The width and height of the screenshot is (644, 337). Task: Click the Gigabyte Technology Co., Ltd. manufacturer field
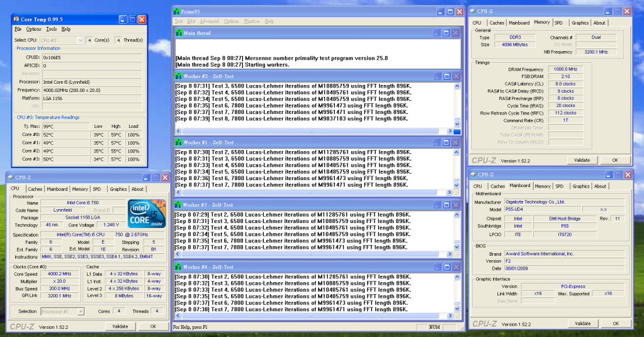[565, 202]
